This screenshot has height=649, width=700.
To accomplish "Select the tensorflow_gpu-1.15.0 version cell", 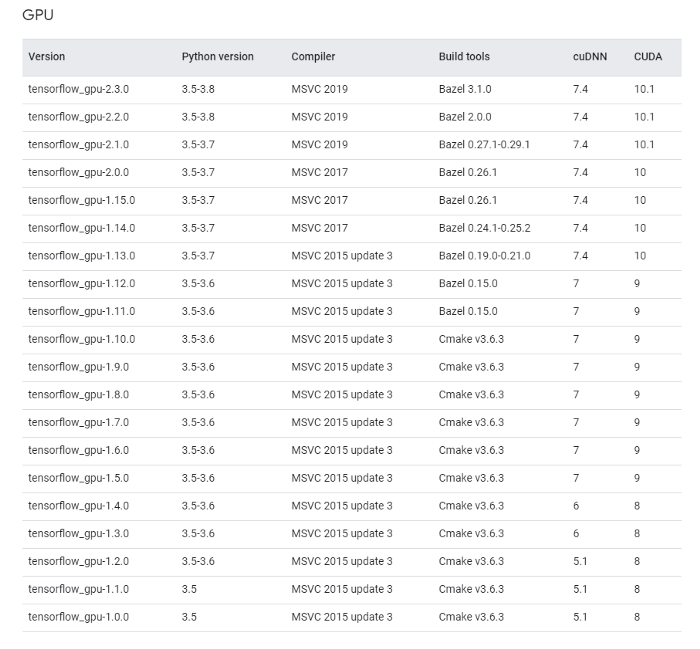I will coord(81,200).
